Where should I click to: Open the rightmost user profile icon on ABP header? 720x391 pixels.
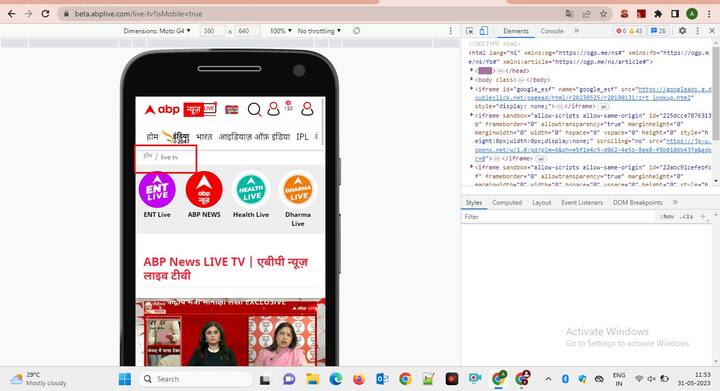pos(307,109)
